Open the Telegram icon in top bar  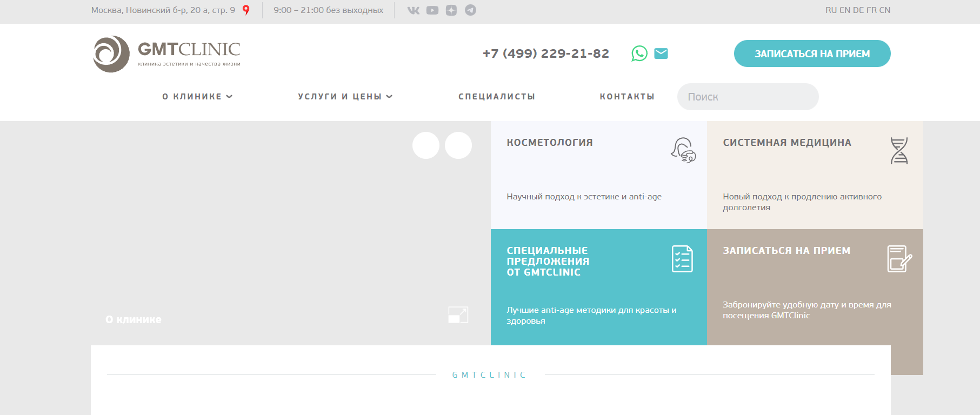point(471,10)
